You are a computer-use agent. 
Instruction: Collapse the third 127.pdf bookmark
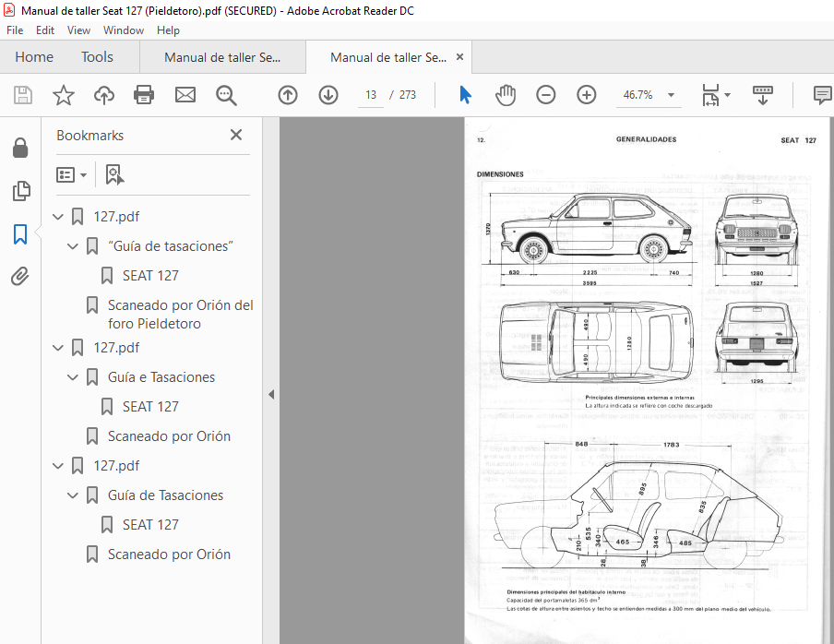point(58,466)
